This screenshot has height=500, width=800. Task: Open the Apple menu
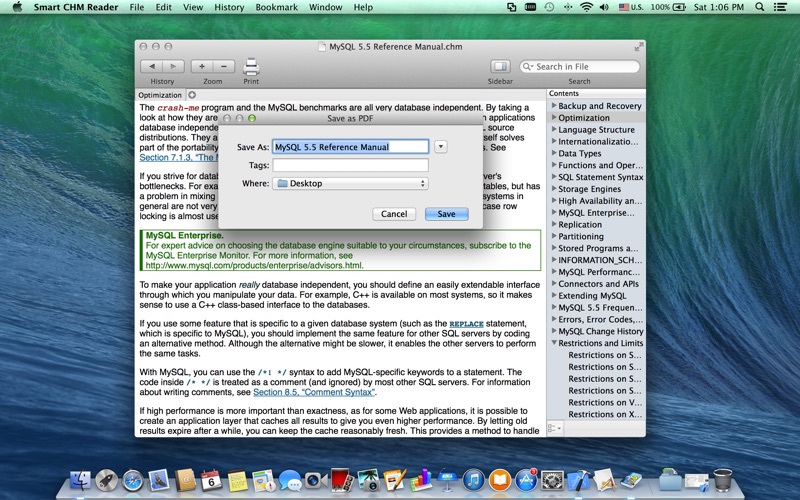tap(17, 7)
